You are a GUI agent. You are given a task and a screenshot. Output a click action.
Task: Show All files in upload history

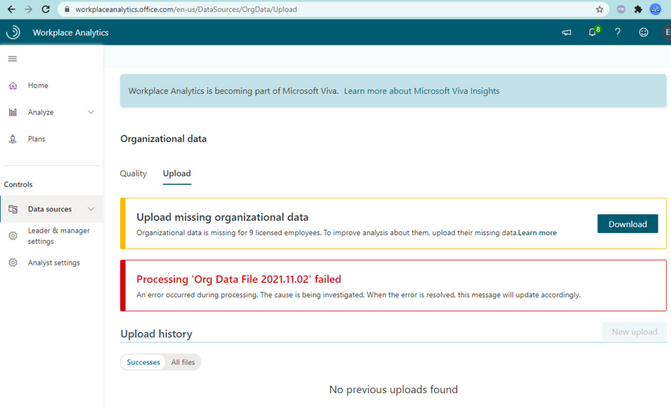(x=183, y=362)
